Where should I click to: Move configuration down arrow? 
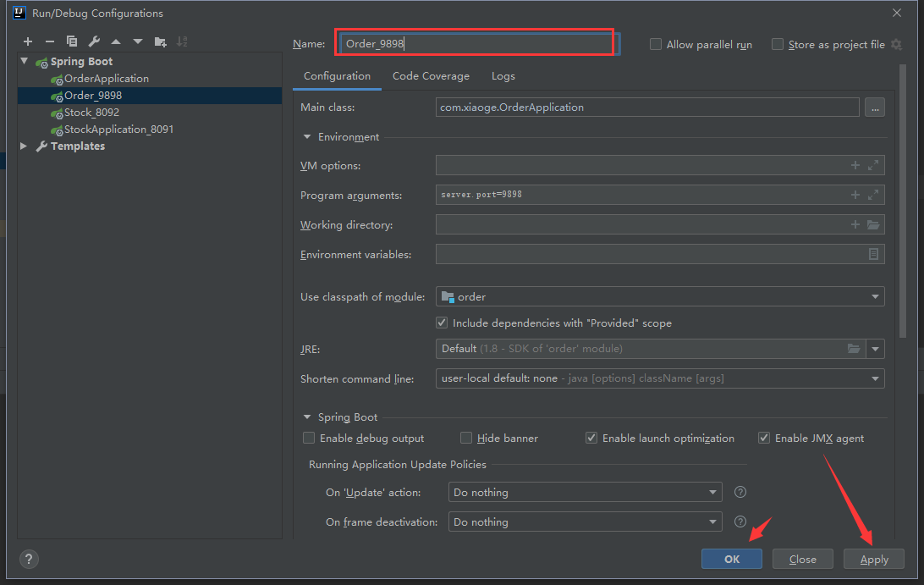coord(138,41)
